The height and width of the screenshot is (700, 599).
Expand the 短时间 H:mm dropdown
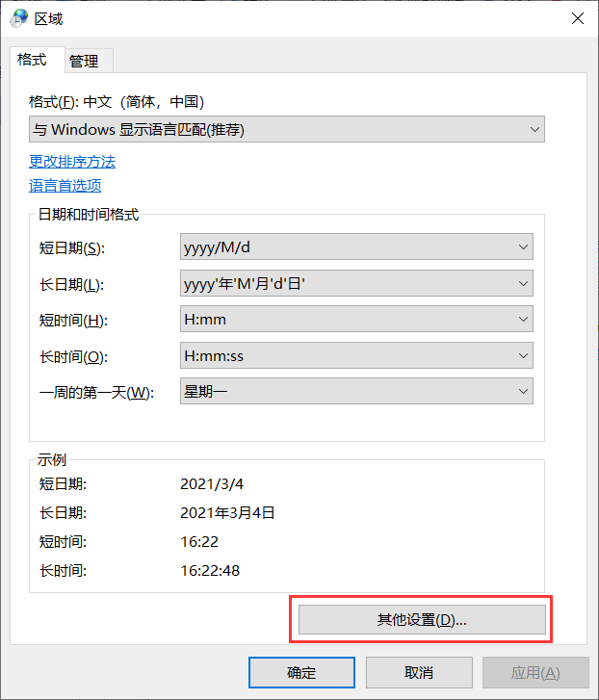[356, 320]
